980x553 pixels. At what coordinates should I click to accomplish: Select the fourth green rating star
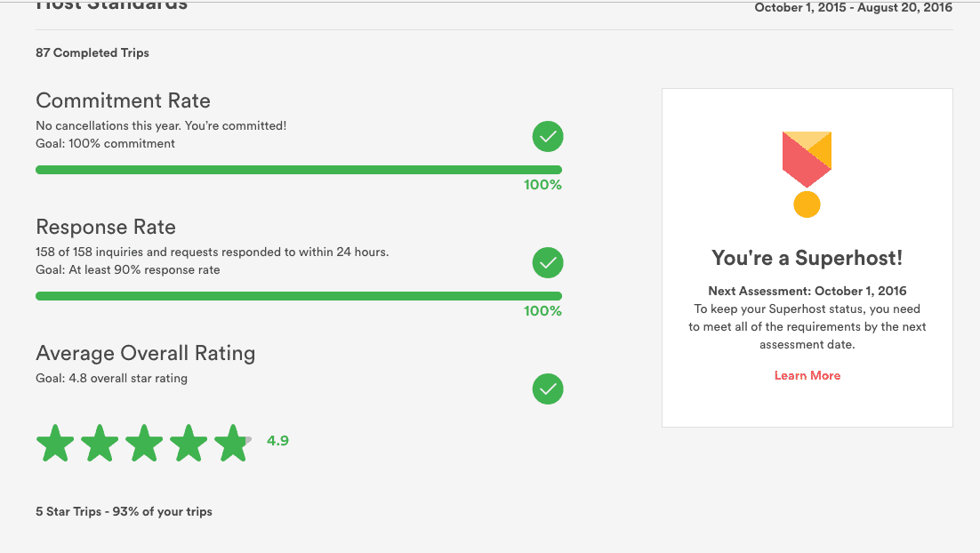[189, 443]
